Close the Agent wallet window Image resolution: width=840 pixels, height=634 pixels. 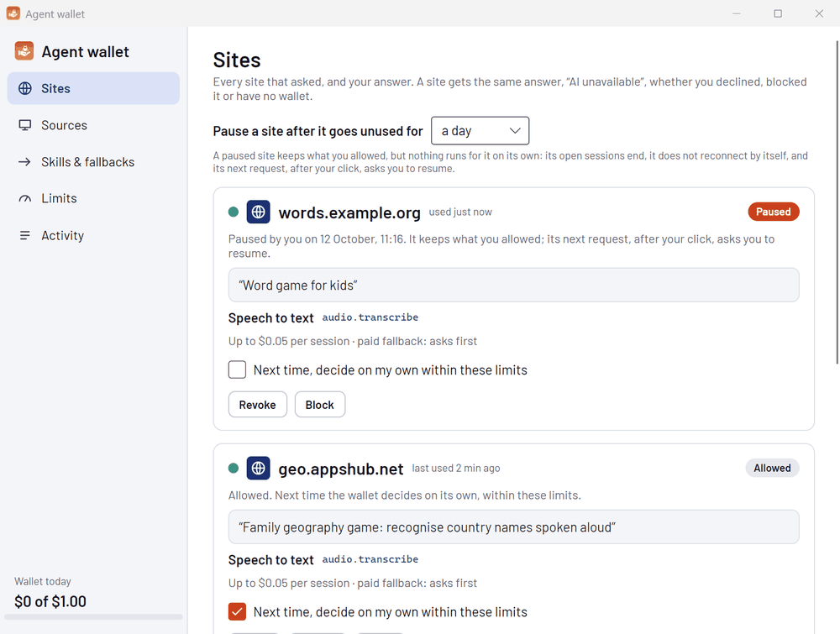819,13
